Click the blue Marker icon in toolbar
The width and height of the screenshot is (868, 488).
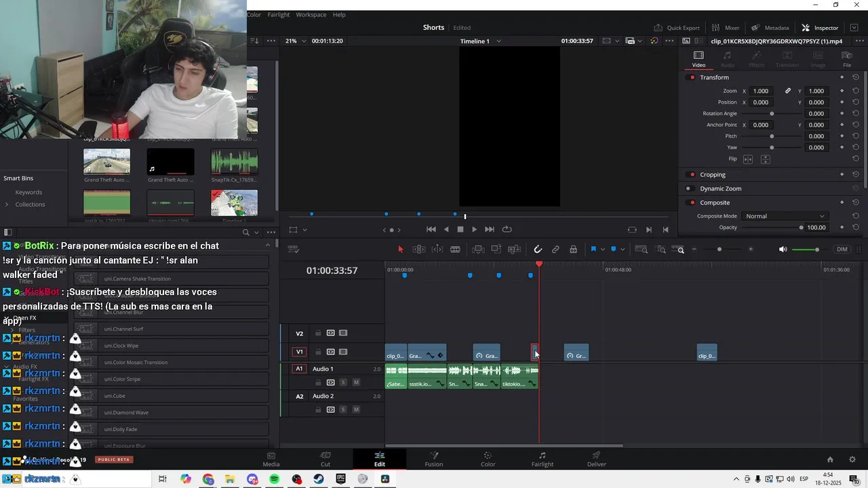[x=614, y=249]
